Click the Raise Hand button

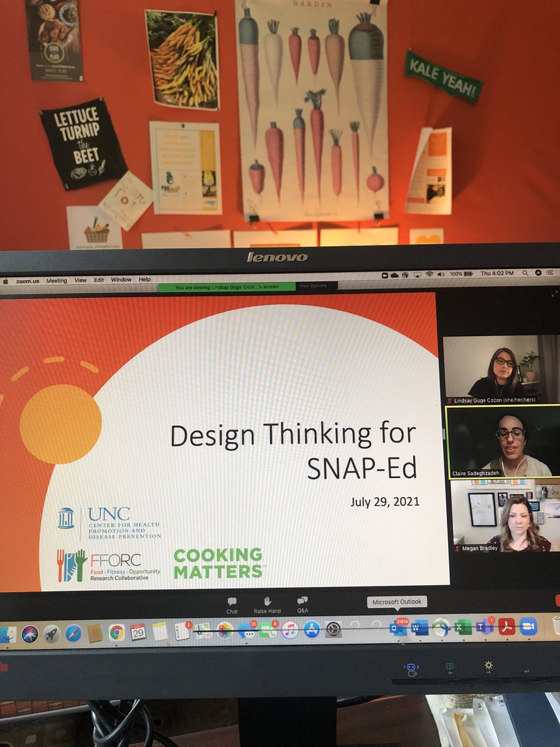267,605
